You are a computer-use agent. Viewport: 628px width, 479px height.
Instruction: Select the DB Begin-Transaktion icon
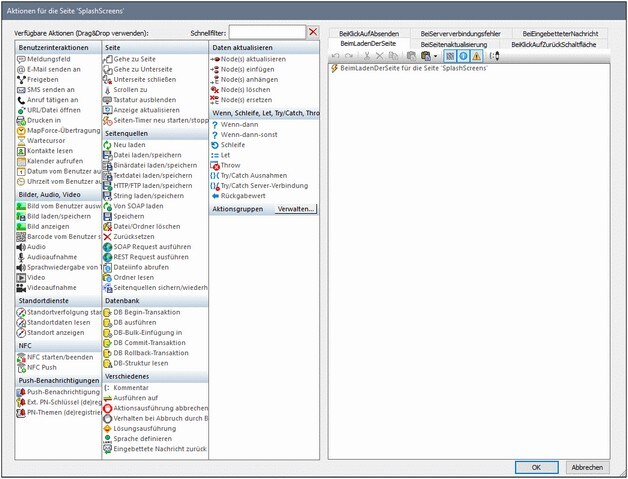pyautogui.click(x=108, y=312)
